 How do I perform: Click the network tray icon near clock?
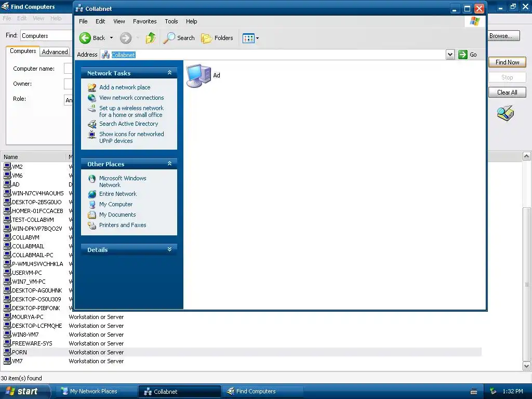(x=493, y=391)
